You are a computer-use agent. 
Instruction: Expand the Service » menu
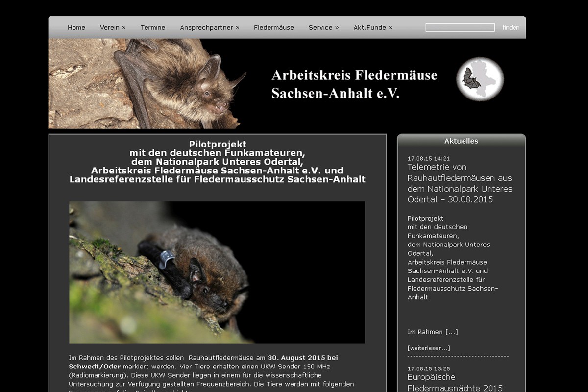[x=323, y=28]
